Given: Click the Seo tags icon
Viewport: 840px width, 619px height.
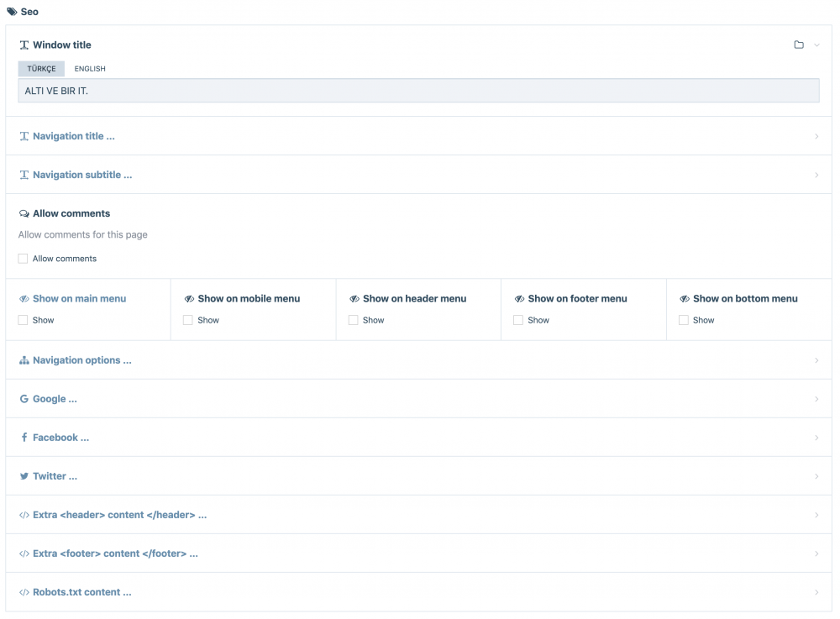Looking at the screenshot, I should 12,12.
